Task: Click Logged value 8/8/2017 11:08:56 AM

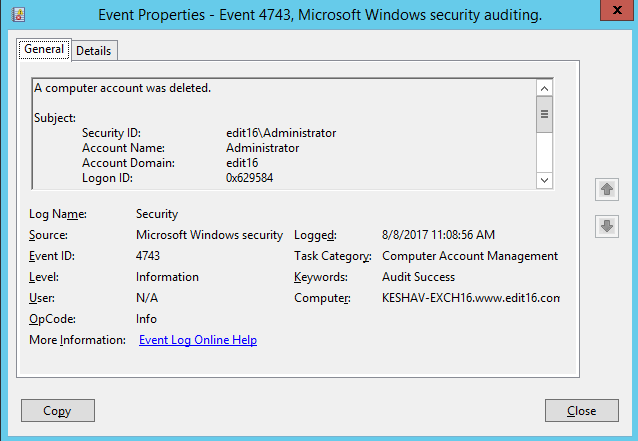Action: coord(438,235)
